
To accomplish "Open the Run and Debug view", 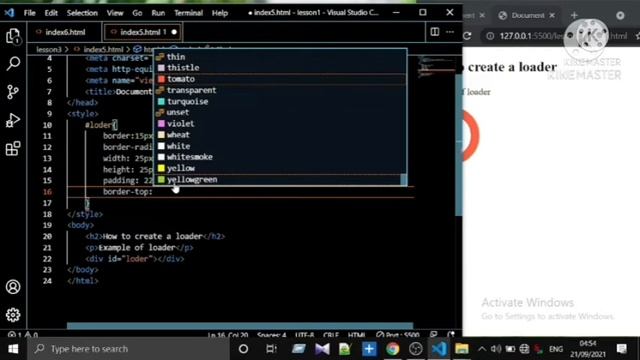I will coord(13,120).
